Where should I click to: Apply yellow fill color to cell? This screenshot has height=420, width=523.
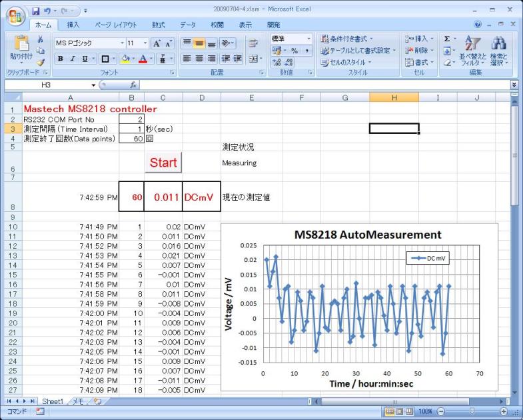click(x=126, y=59)
